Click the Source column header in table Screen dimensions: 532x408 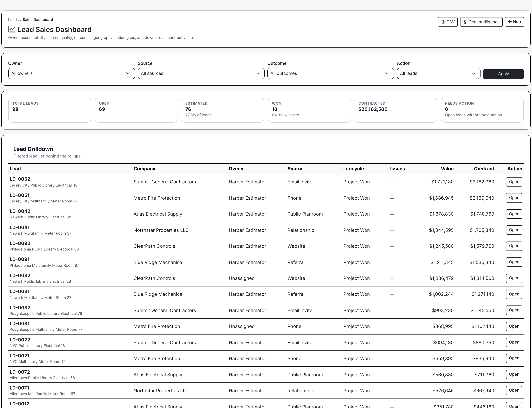tap(296, 169)
